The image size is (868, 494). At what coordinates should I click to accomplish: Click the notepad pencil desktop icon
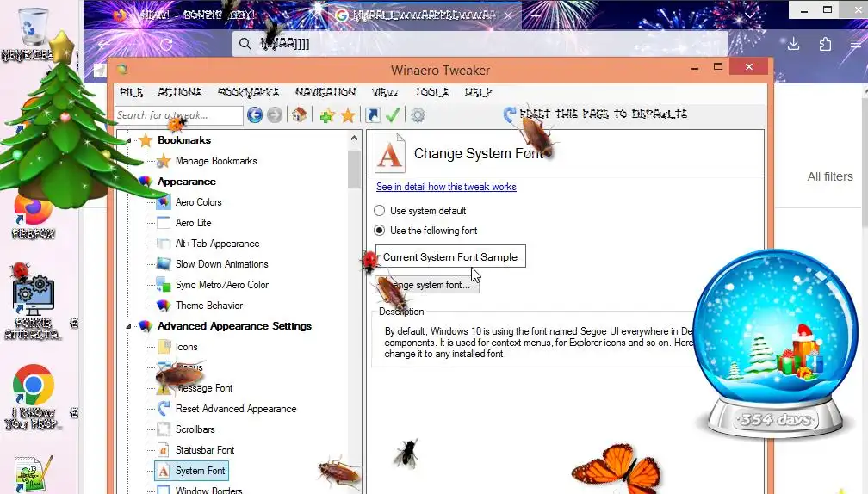tap(34, 473)
